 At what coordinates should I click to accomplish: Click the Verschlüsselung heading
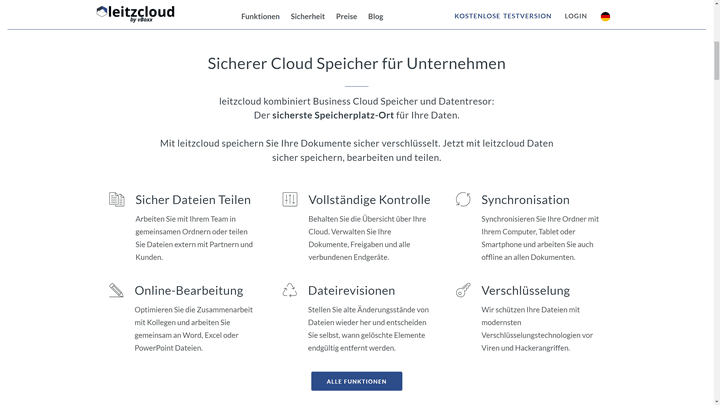[525, 291]
